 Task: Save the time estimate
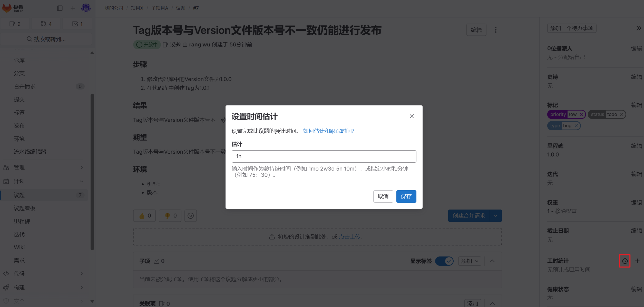tap(406, 196)
